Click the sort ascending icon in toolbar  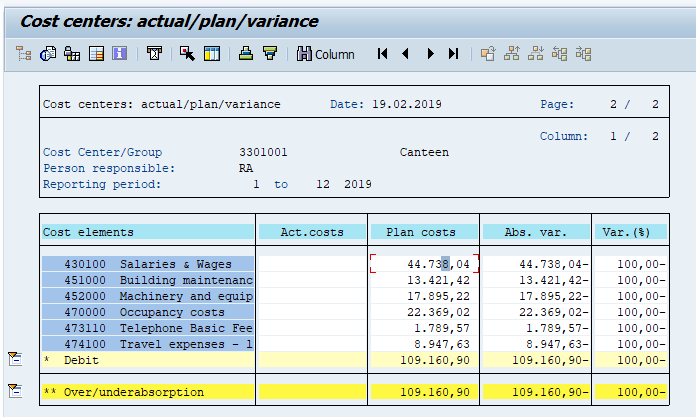245,54
